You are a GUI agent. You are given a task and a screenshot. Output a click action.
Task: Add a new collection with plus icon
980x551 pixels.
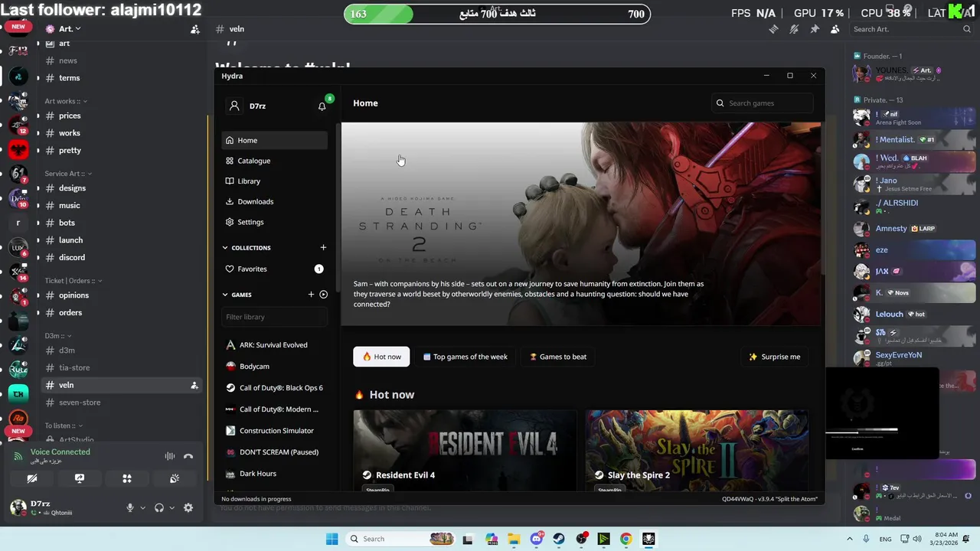[323, 247]
